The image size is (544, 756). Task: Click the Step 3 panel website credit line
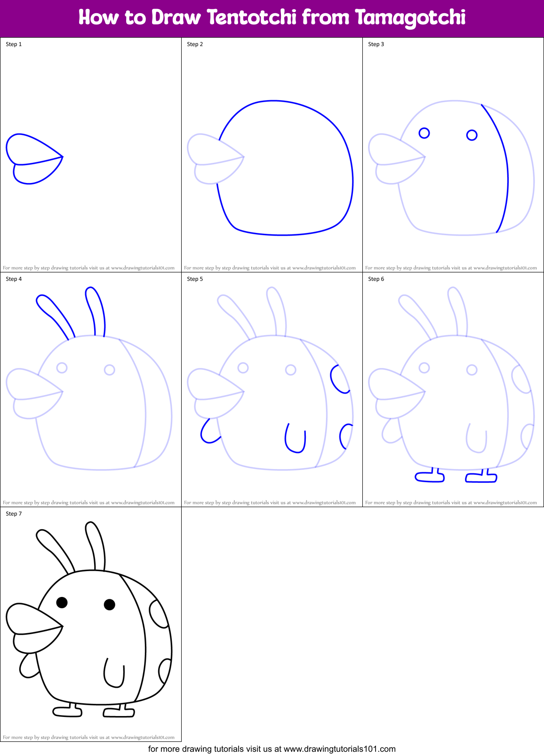(x=451, y=268)
